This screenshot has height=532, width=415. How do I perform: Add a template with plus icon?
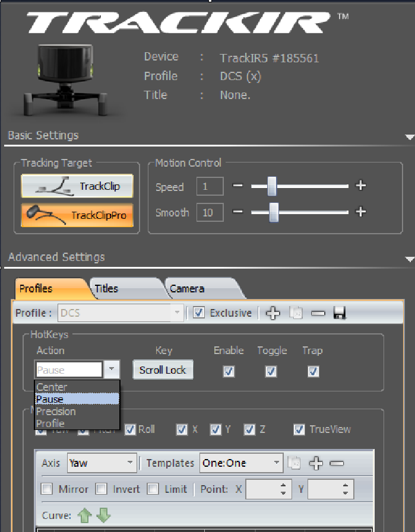coord(316,463)
